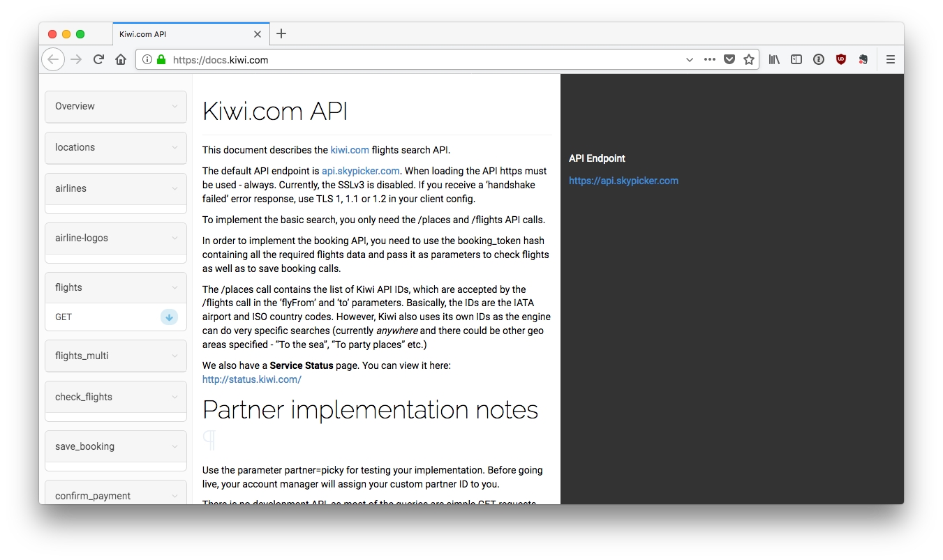This screenshot has height=560, width=943.
Task: Open the 1Password extension icon
Action: click(x=819, y=60)
